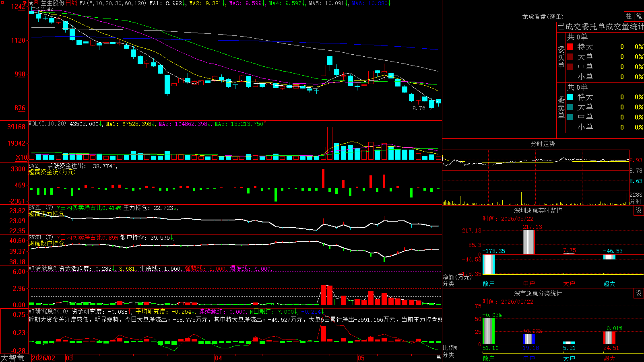Click the star icon beside 兰生股份
The width and height of the screenshot is (644, 362).
click(31, 3)
